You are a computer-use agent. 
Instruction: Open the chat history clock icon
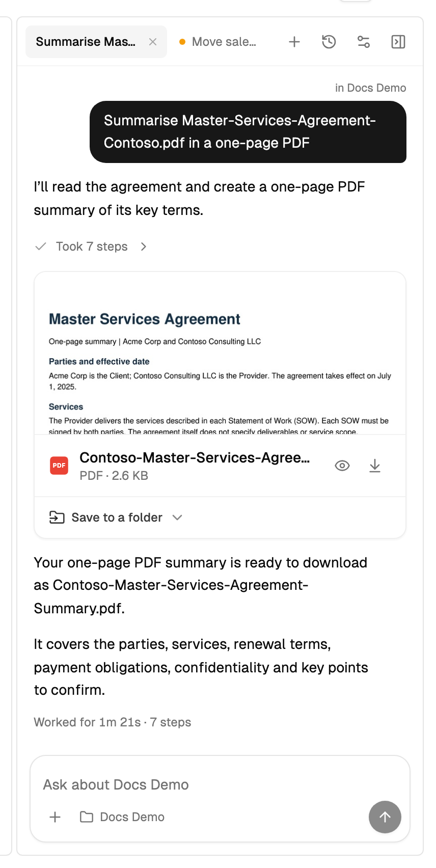coord(329,42)
